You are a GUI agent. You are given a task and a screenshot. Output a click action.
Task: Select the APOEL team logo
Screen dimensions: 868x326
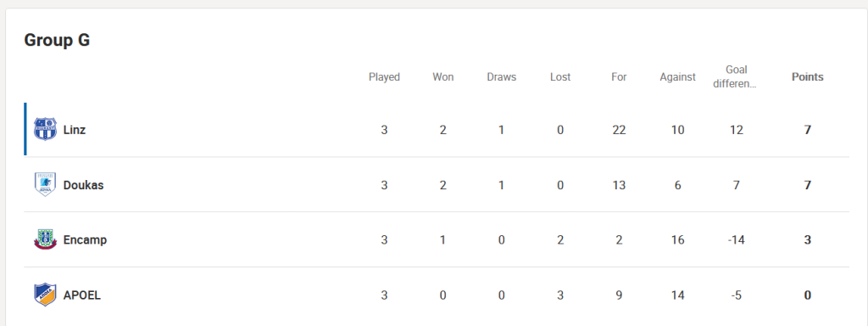tap(45, 295)
